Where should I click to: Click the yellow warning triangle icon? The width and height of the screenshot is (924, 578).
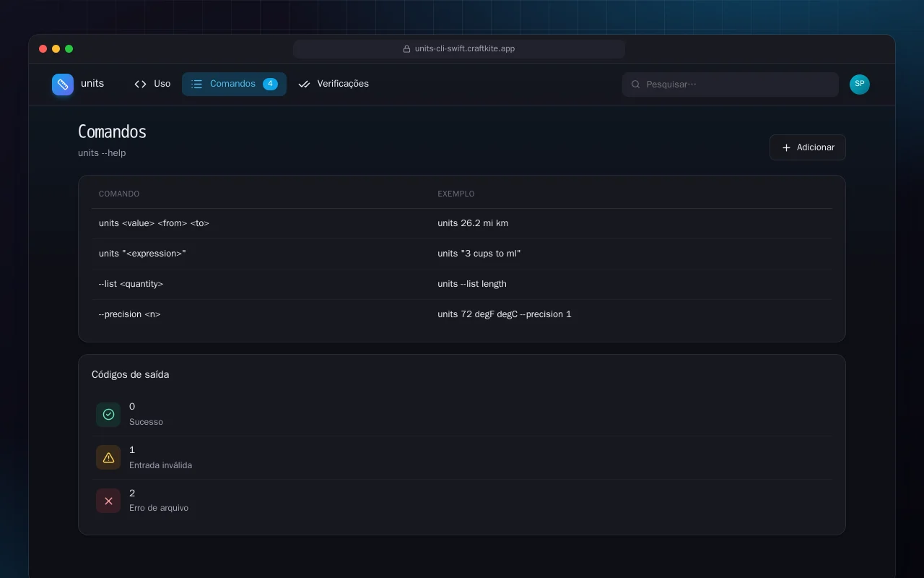tap(108, 457)
